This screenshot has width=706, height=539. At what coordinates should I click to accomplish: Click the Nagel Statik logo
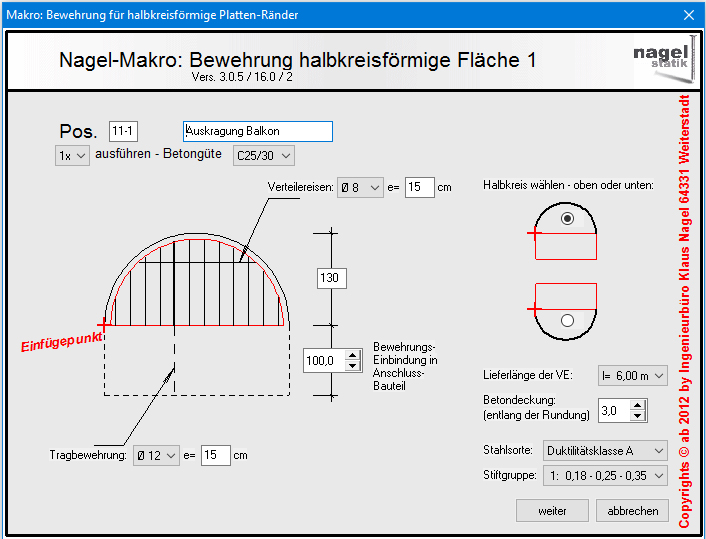[x=662, y=60]
